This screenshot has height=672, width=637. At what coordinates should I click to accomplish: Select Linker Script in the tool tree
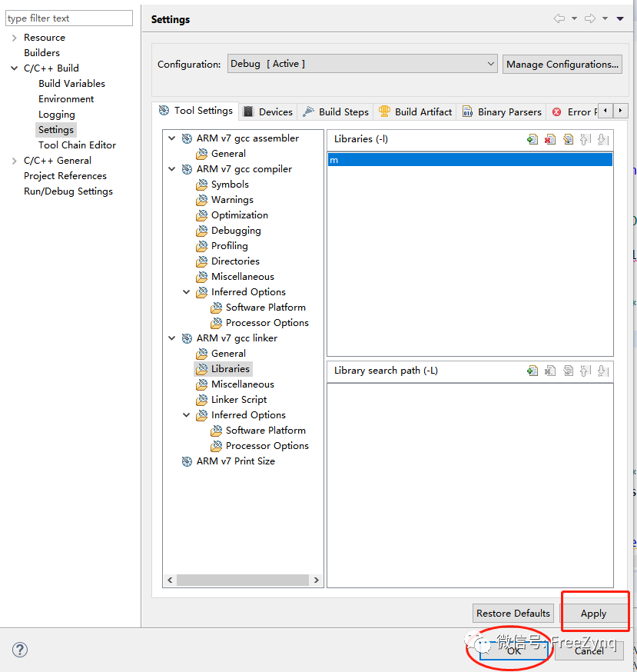(239, 400)
